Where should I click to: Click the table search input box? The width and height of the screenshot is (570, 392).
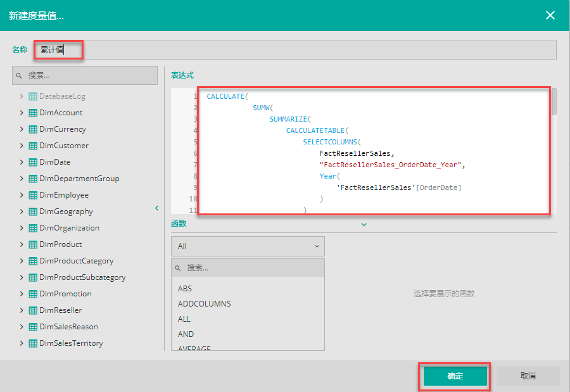[x=85, y=75]
